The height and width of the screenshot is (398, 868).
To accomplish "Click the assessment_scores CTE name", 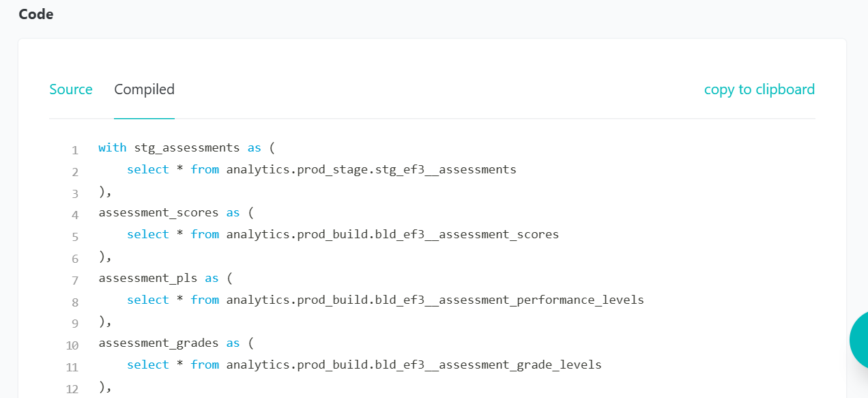I will [158, 212].
